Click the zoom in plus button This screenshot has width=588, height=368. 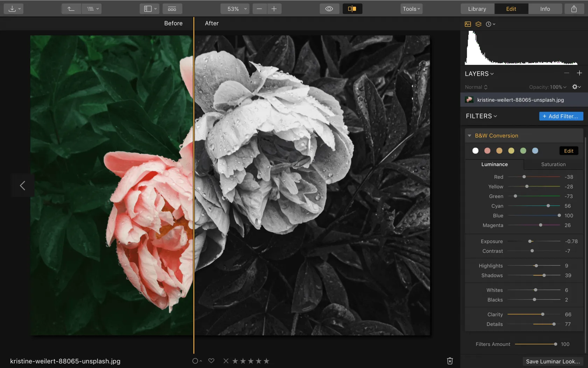coord(274,9)
